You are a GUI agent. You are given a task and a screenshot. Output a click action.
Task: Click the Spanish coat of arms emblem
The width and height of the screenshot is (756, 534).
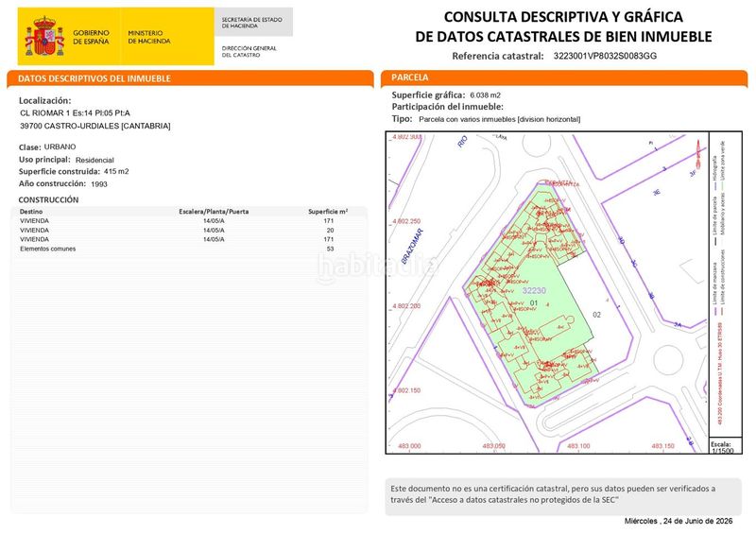tap(44, 36)
